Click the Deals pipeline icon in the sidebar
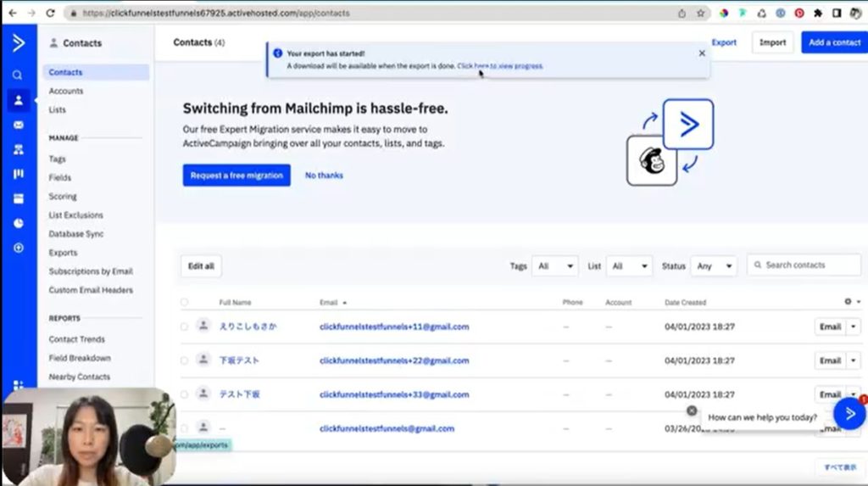868x486 pixels. click(x=18, y=174)
